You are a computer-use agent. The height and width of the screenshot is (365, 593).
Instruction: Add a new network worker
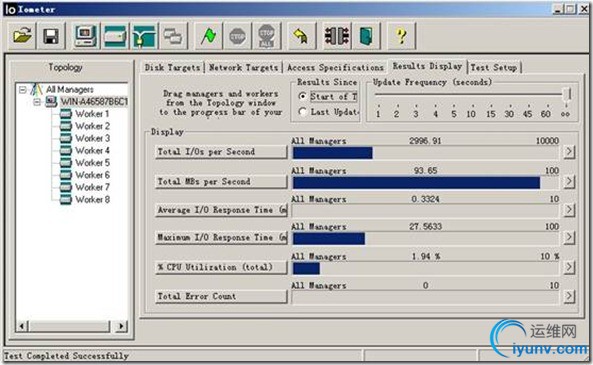(144, 36)
